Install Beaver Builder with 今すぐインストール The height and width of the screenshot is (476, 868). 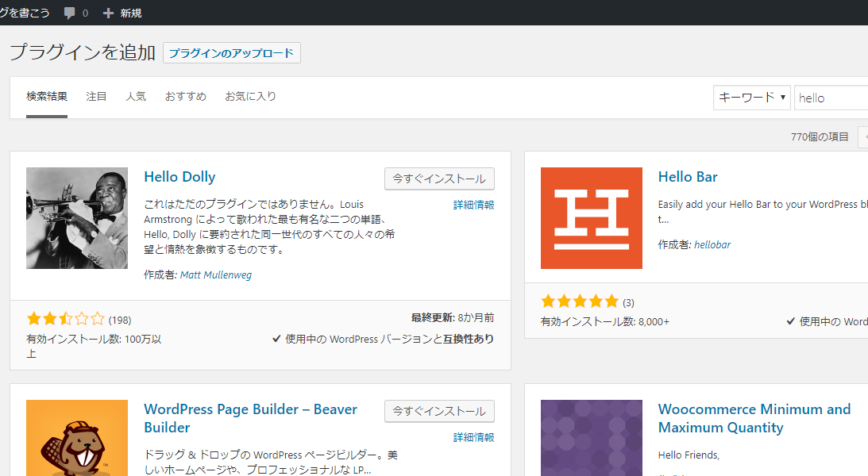439,411
